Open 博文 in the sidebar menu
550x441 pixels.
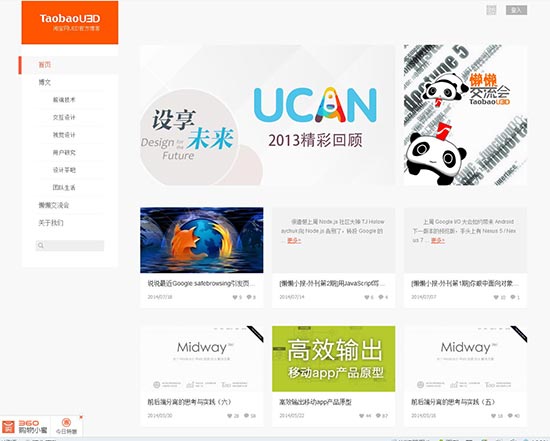point(45,82)
